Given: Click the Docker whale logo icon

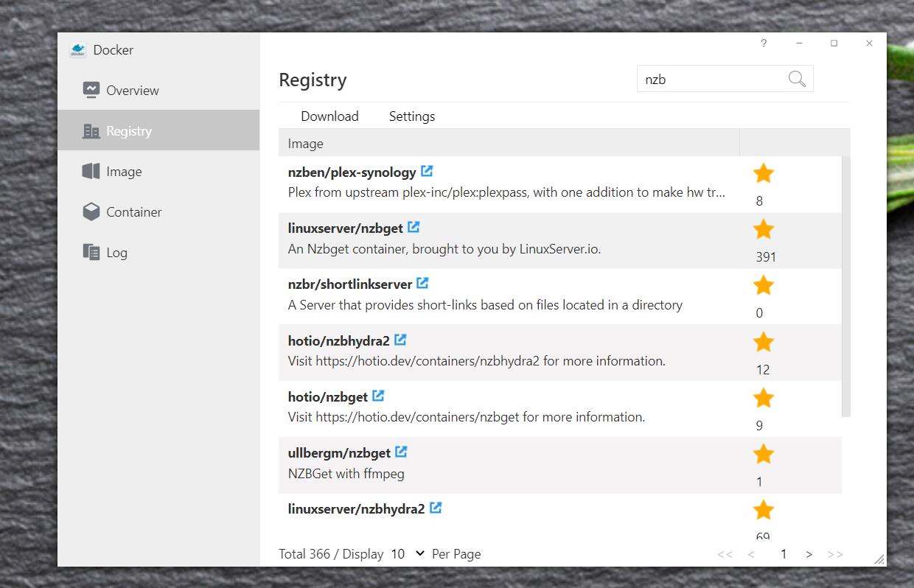Looking at the screenshot, I should tap(78, 50).
